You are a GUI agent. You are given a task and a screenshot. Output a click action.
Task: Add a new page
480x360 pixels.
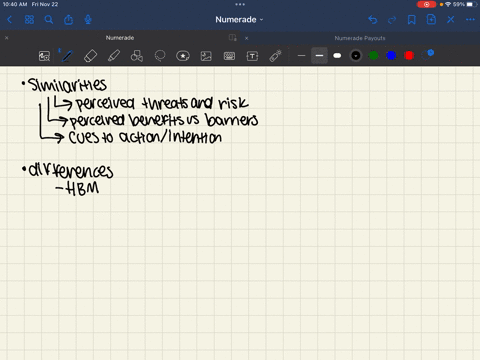tap(431, 20)
